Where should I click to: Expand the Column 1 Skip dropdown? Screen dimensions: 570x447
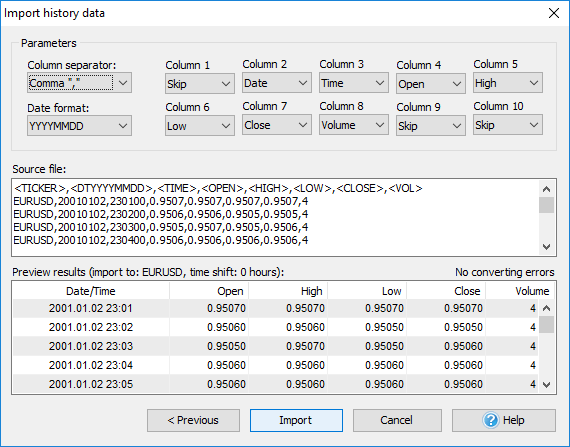200,84
